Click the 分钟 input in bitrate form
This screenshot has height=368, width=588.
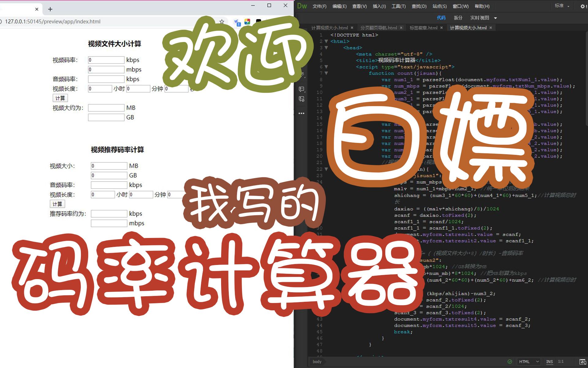tap(141, 194)
